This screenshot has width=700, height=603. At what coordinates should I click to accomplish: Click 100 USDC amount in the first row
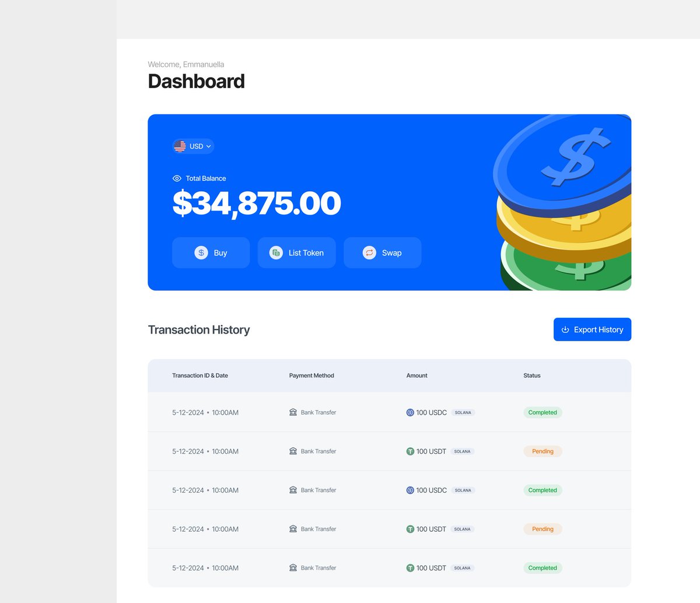coord(432,412)
